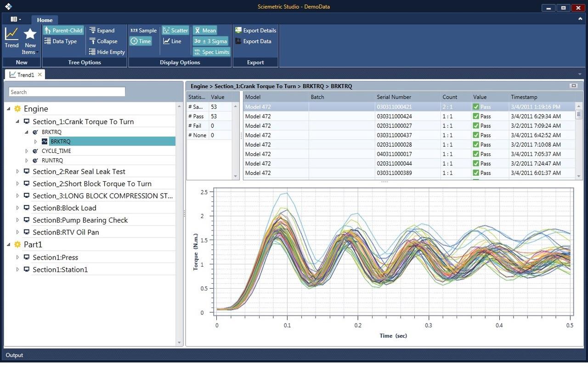This screenshot has height=380, width=588.
Task: Switch tree to Data Type mode
Action: [61, 41]
